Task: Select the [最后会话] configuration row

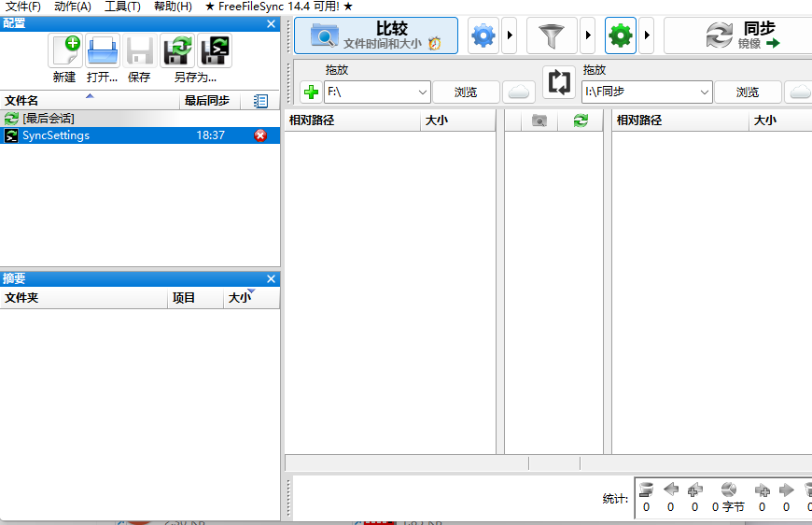Action: pyautogui.click(x=140, y=118)
